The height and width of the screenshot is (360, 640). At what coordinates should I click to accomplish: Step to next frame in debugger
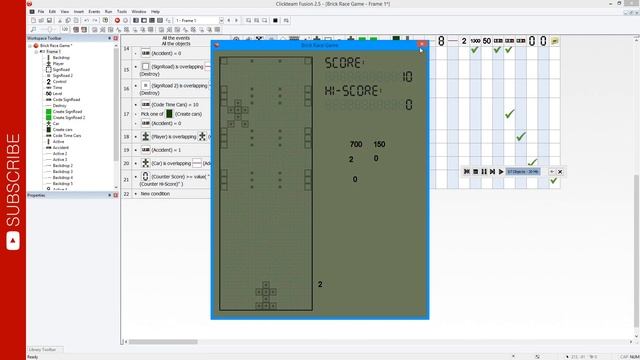(x=493, y=172)
